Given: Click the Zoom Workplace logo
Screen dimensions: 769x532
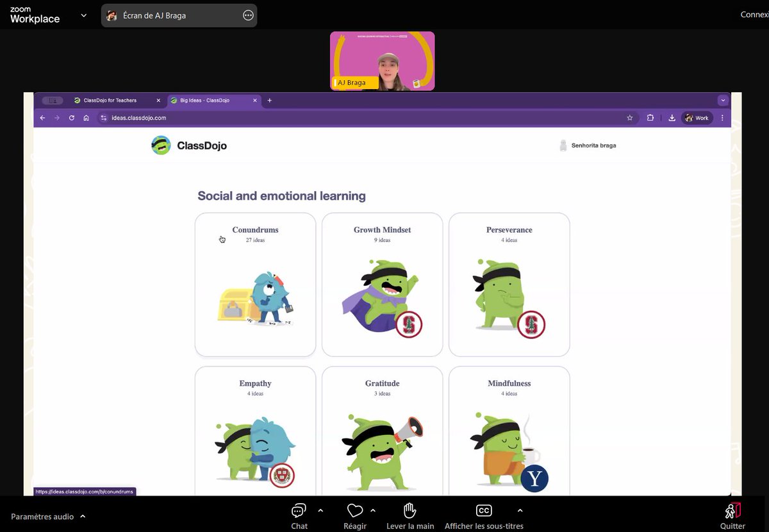Looking at the screenshot, I should (x=35, y=15).
